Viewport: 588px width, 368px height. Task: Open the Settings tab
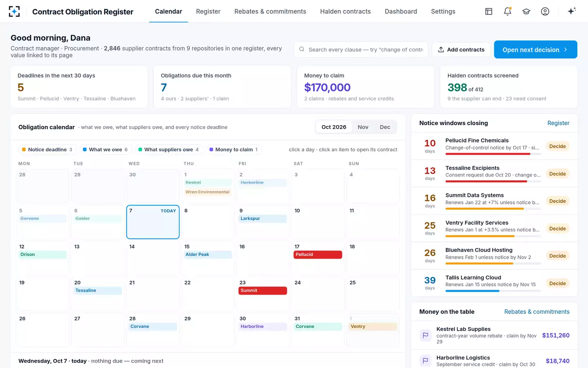click(443, 11)
